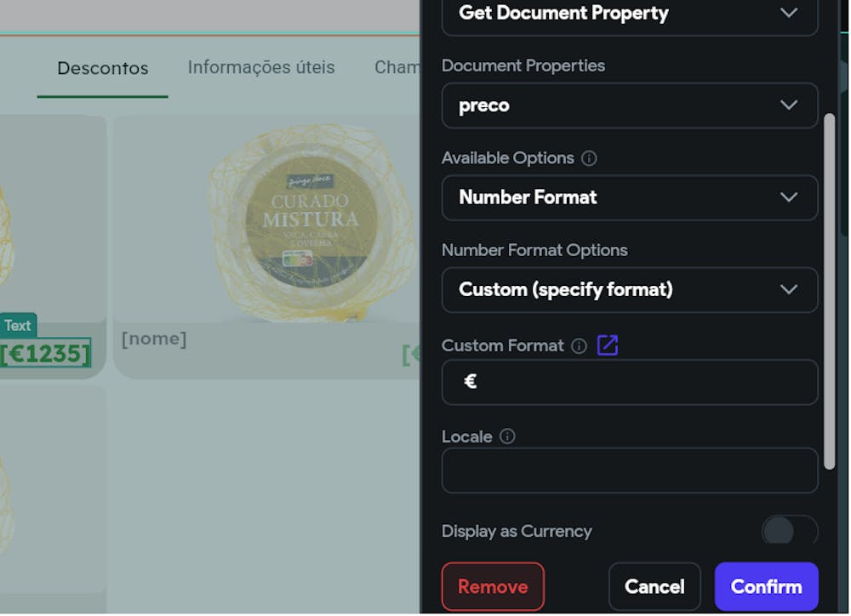Click the panel's vertical scrollbar
Screen dimensions: 851x616
[x=830, y=289]
